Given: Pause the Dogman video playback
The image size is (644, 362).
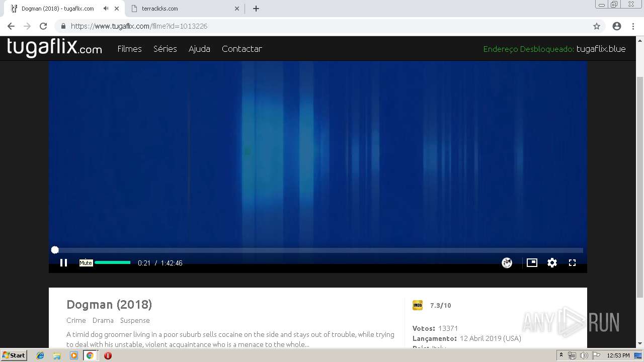Looking at the screenshot, I should (x=63, y=262).
